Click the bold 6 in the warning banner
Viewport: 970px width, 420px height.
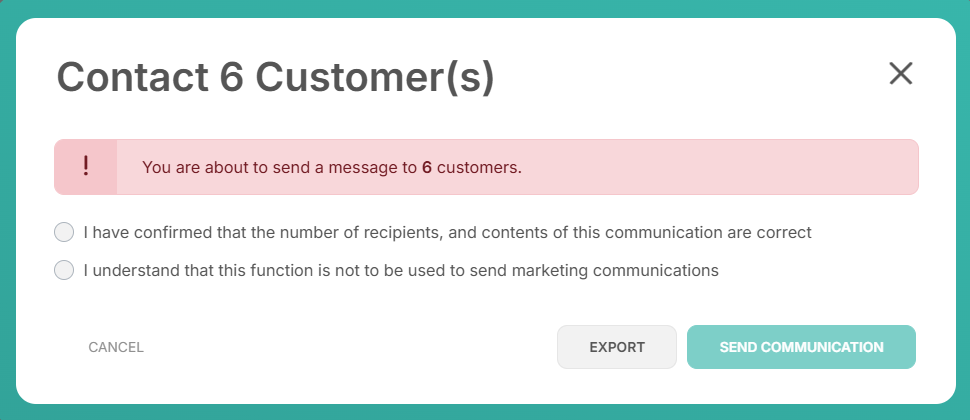point(427,167)
